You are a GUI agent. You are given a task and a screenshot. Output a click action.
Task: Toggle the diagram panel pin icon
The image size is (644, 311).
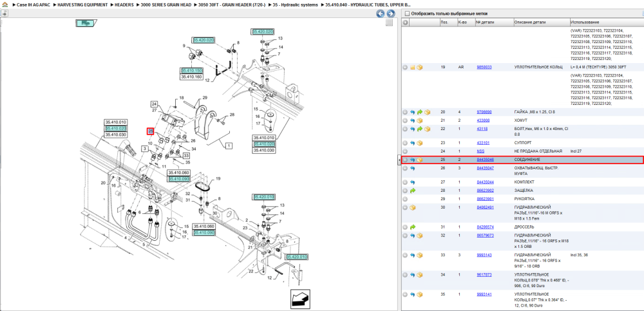click(x=4, y=13)
